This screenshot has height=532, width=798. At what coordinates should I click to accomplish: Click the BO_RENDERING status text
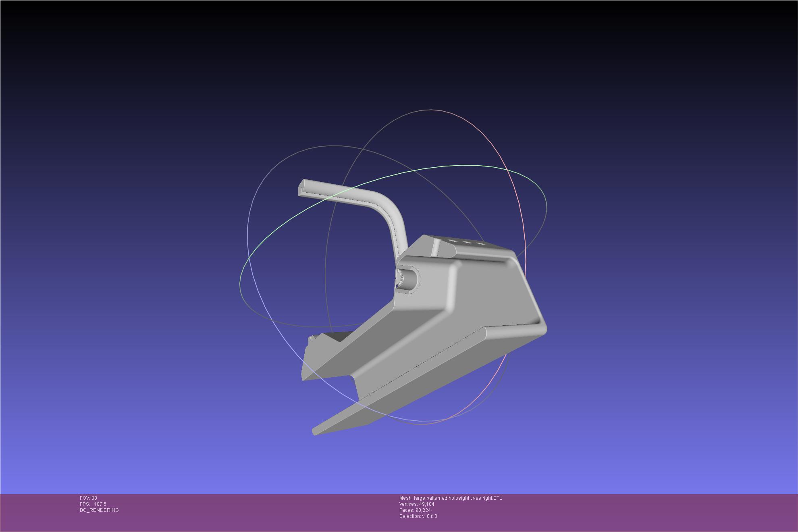(x=99, y=510)
